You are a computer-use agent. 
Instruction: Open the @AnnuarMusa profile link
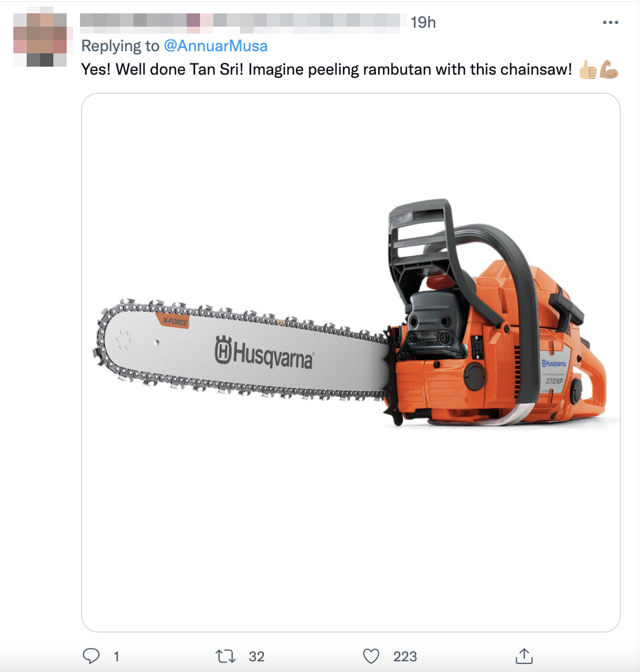coord(215,46)
